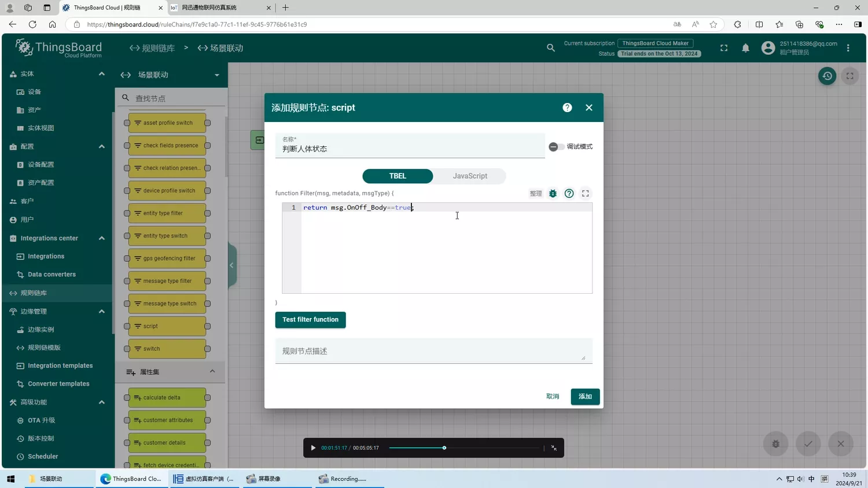Open rule chain version history icon
This screenshot has width=868, height=488.
point(827,76)
